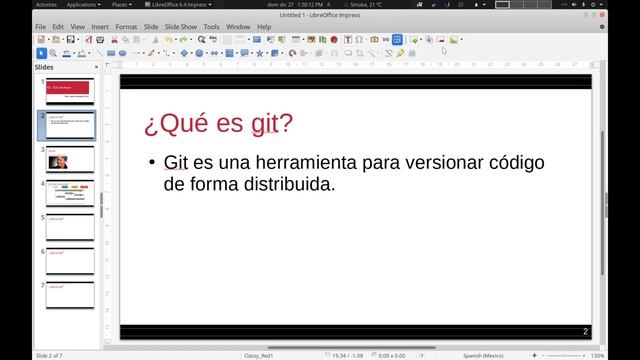This screenshot has width=640, height=360.
Task: Pick the Insert Line tool
Action: point(99,53)
